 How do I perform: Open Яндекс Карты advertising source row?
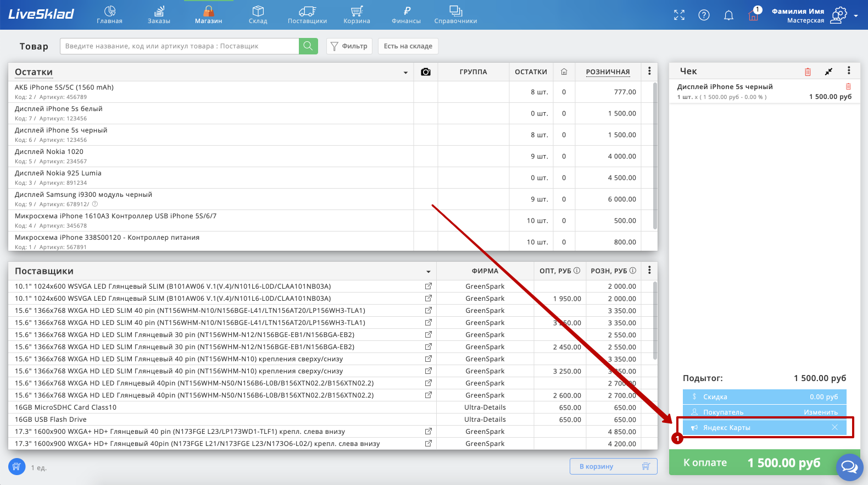pos(764,427)
